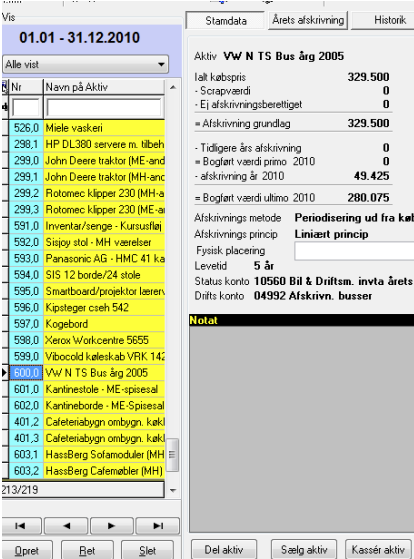The image size is (414, 559).
Task: Go to previous record arrow
Action: 67,526
